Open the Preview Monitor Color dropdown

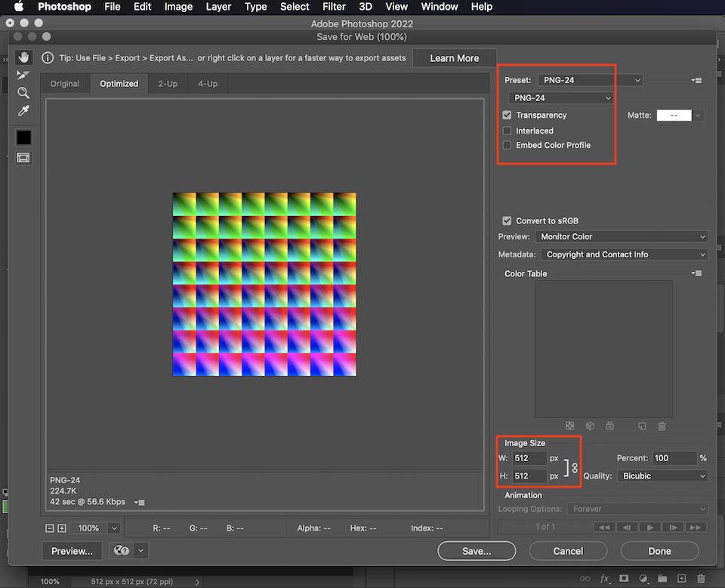pyautogui.click(x=622, y=237)
